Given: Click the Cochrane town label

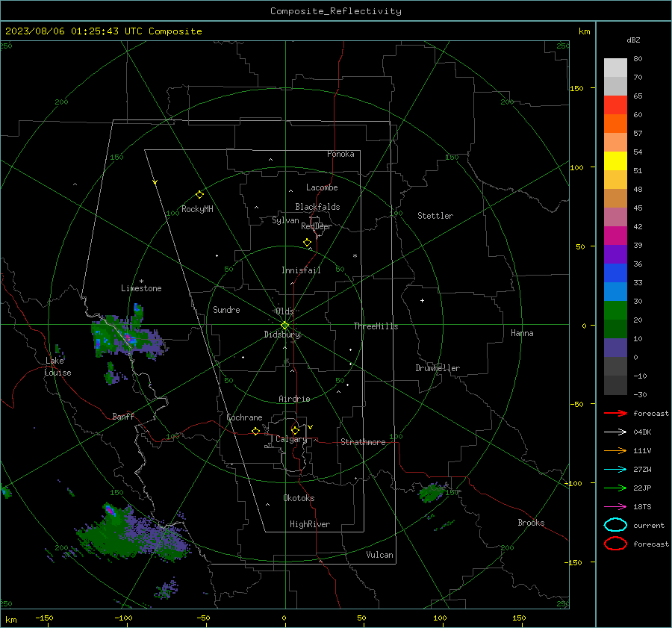Looking at the screenshot, I should tap(244, 417).
